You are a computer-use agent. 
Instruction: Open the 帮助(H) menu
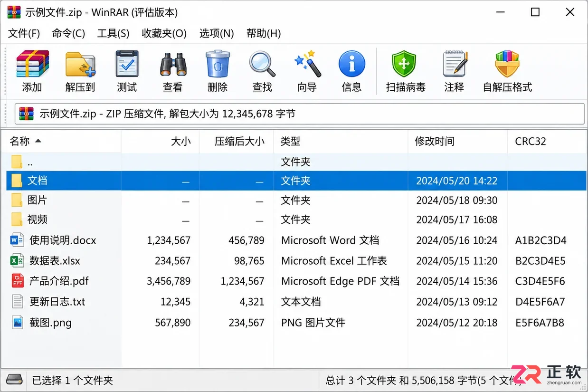(x=264, y=33)
